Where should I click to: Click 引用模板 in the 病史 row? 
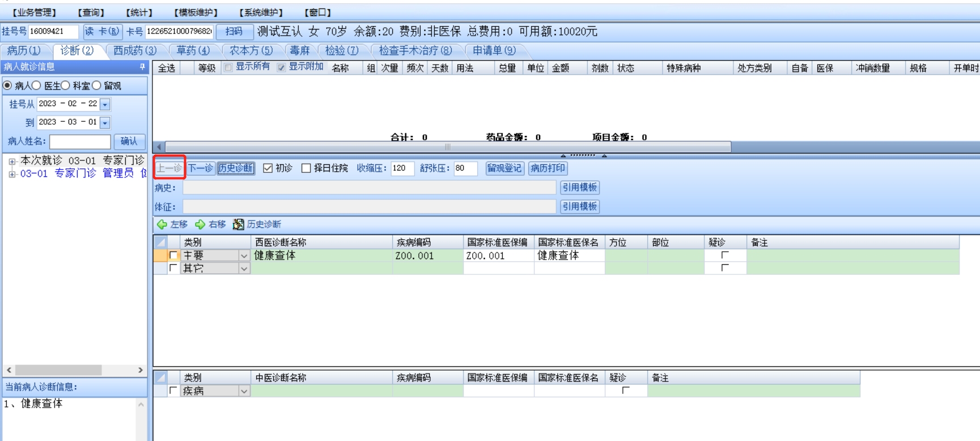pyautogui.click(x=580, y=188)
